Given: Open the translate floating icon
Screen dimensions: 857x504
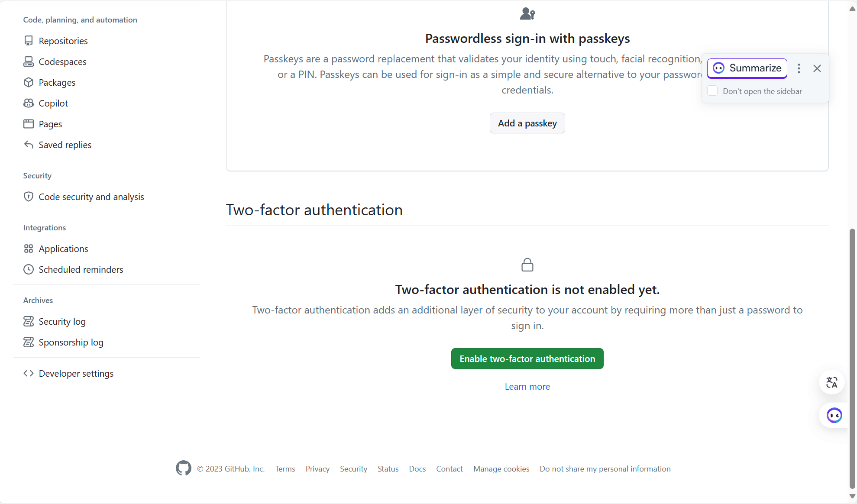Looking at the screenshot, I should (x=831, y=382).
